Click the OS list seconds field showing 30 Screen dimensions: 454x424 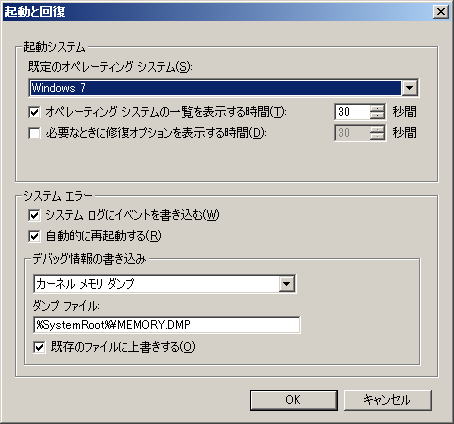(x=353, y=112)
